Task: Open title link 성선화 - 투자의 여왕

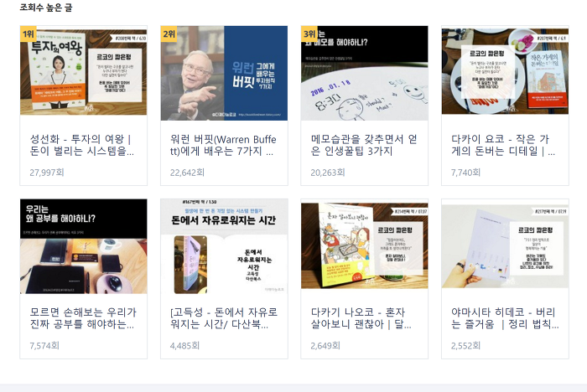Action: (x=82, y=145)
